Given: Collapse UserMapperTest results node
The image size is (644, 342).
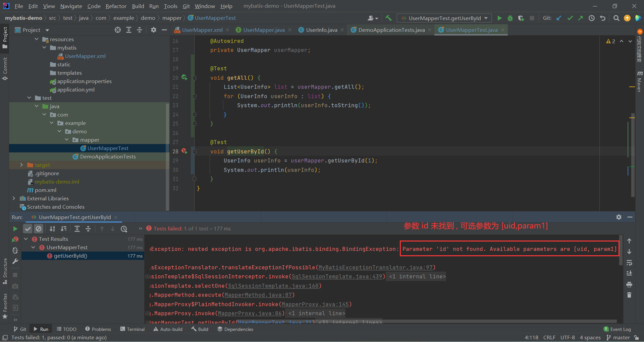Looking at the screenshot, I should [33, 247].
